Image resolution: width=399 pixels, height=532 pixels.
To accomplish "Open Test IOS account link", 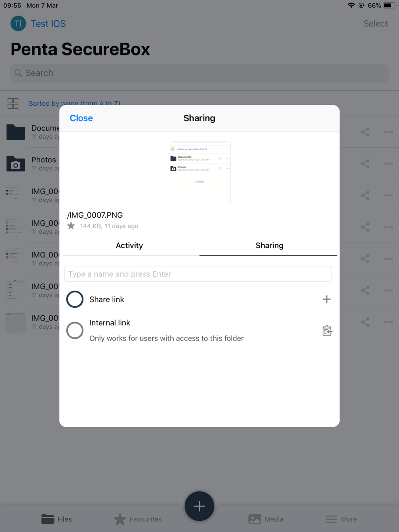I will (x=48, y=24).
